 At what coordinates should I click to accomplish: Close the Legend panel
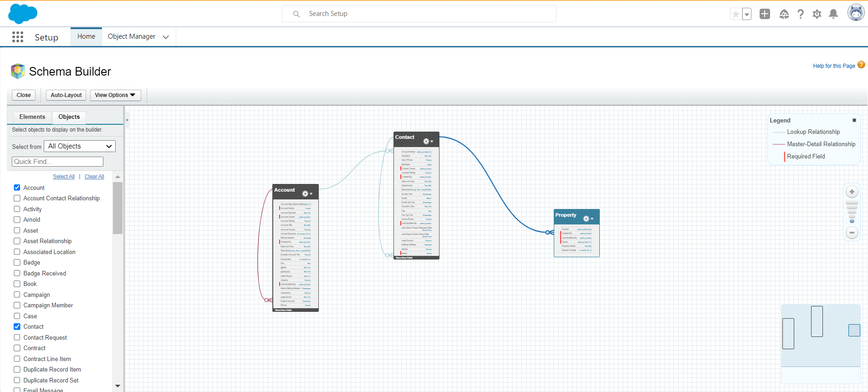point(854,120)
